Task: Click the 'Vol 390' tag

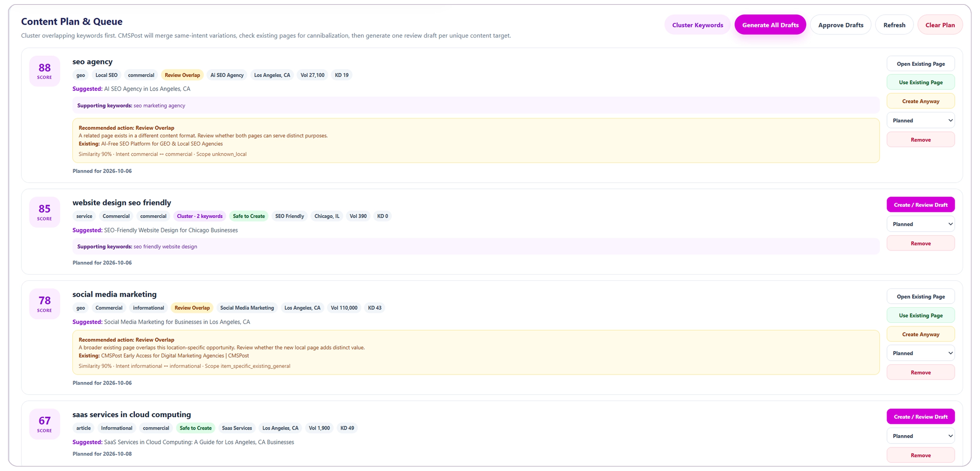Action: (x=358, y=216)
